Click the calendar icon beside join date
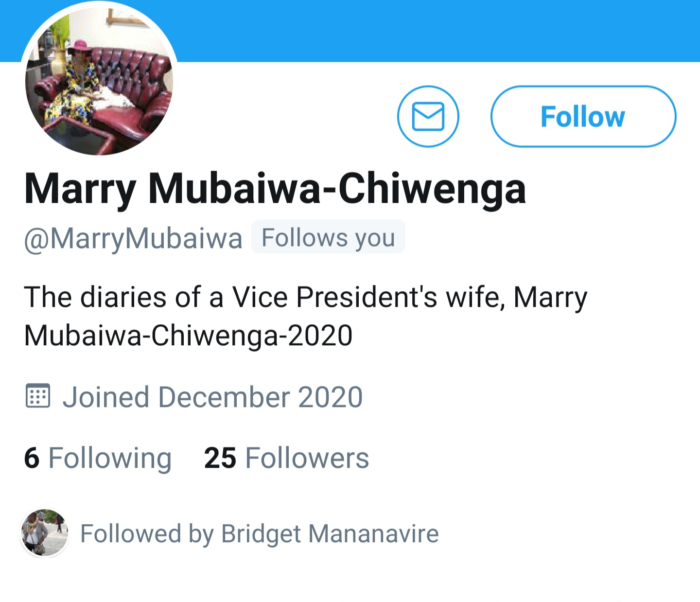This screenshot has height=602, width=700. 37,396
